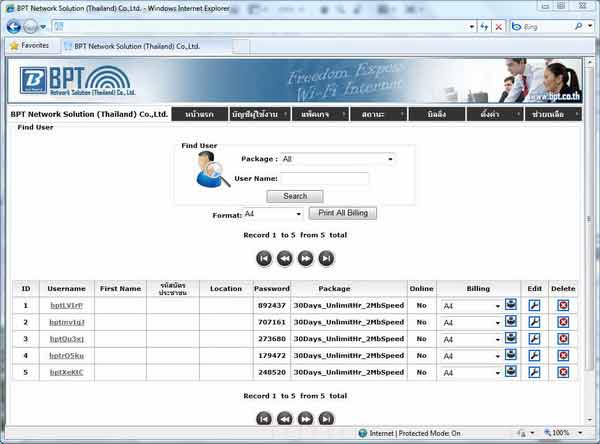Open the username link in row 5
Viewport: 600px width, 444px height.
67,372
